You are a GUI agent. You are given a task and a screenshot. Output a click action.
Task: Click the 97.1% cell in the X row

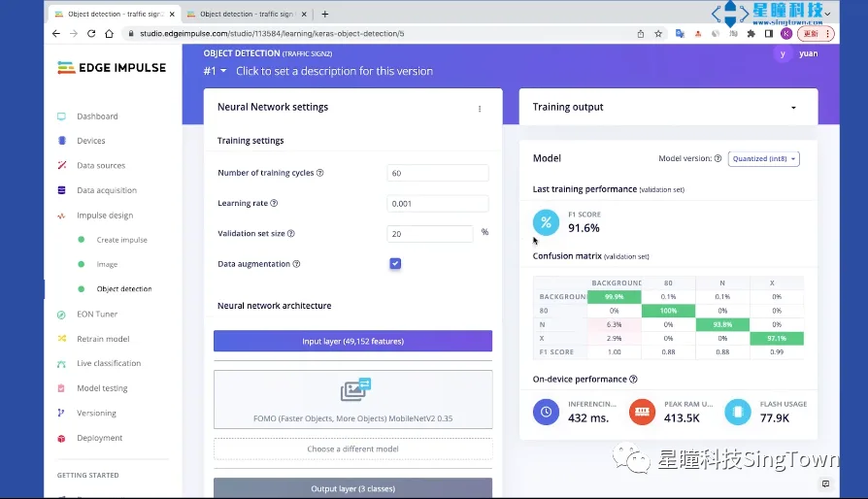tap(777, 338)
